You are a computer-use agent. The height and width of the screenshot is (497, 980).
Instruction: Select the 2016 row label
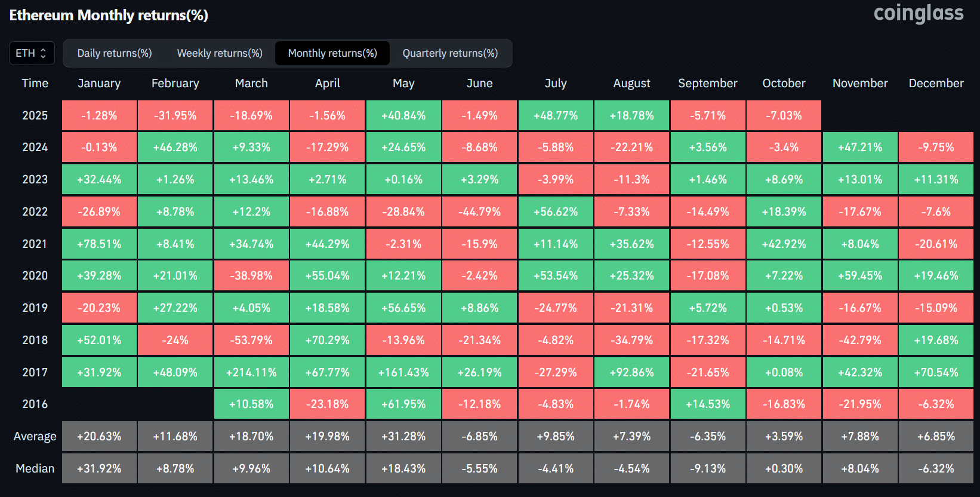(35, 404)
